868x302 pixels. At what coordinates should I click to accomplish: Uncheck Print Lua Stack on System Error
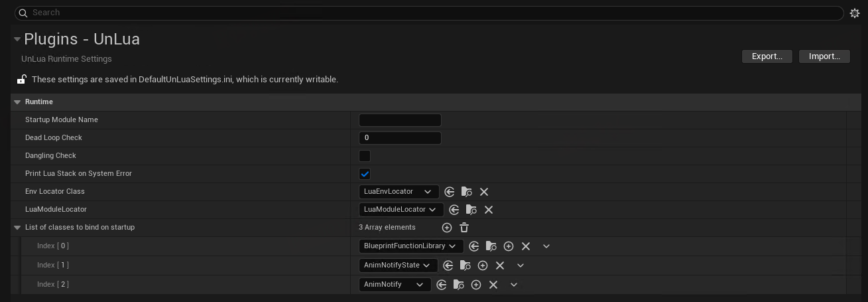[365, 174]
